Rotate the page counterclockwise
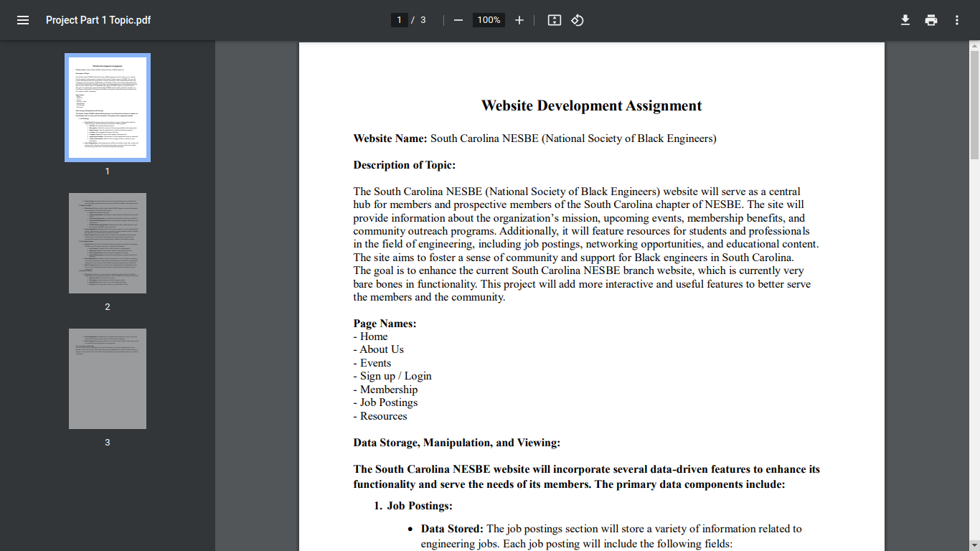980x551 pixels. tap(578, 20)
